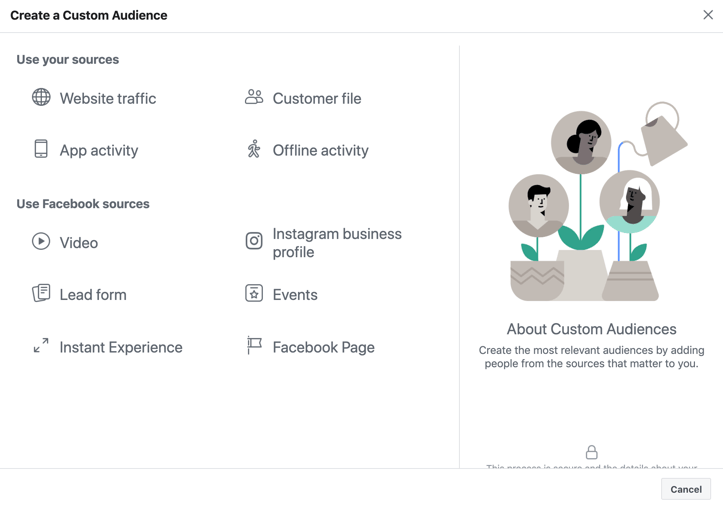Select the Website traffic source label

click(108, 99)
